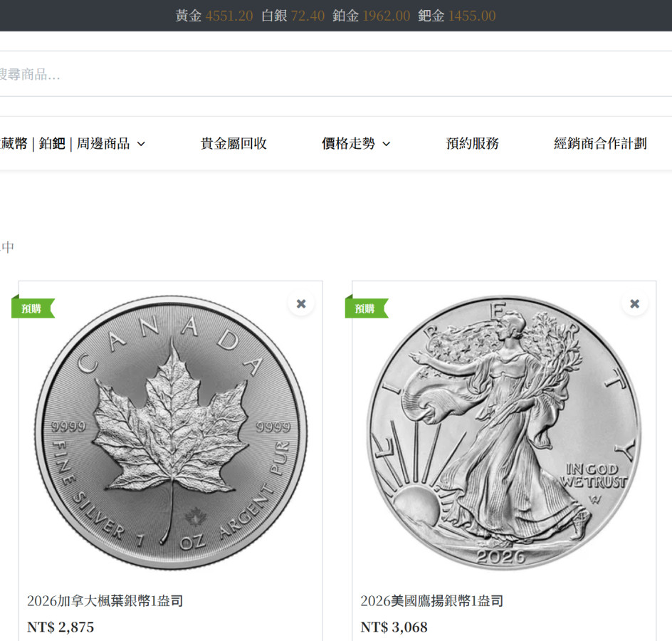The height and width of the screenshot is (641, 672).
Task: Click the NT$ 3,068 price
Action: point(394,627)
